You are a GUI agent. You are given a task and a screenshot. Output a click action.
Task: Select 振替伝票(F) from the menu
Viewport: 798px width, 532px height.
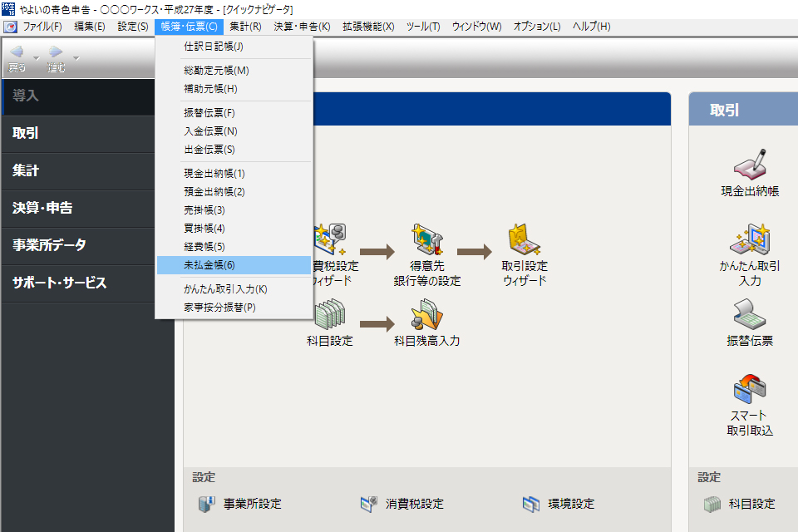234,112
